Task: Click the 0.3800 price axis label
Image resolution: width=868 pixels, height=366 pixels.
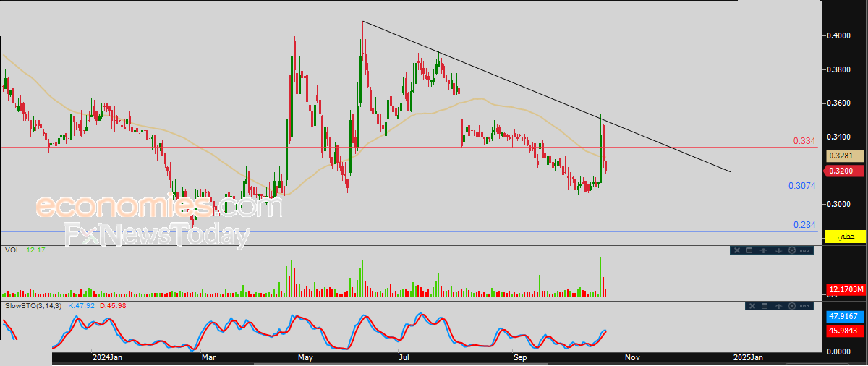Action: click(839, 70)
